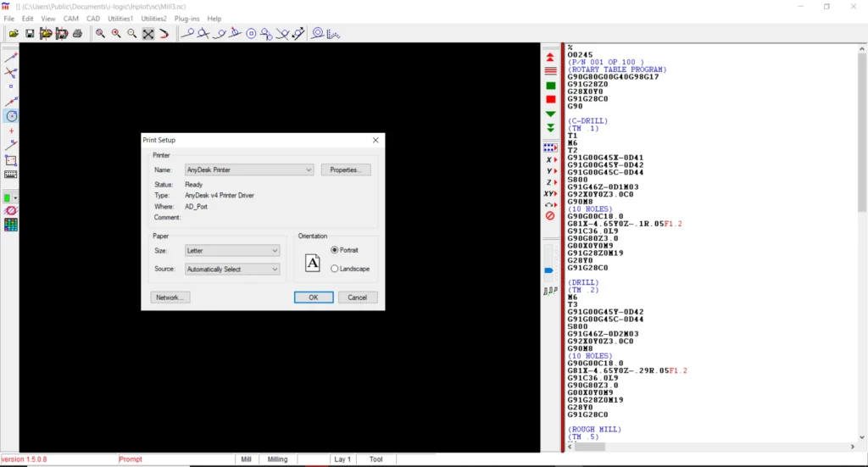
Task: Click the zoom window magnifier icon
Action: pos(100,34)
